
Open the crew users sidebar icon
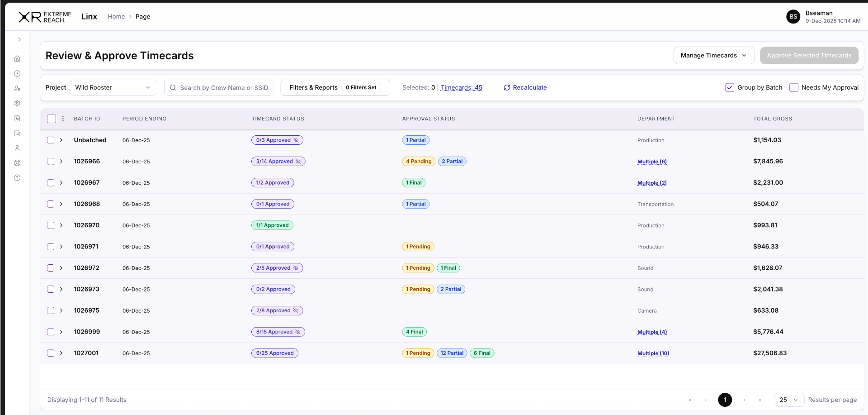click(17, 88)
